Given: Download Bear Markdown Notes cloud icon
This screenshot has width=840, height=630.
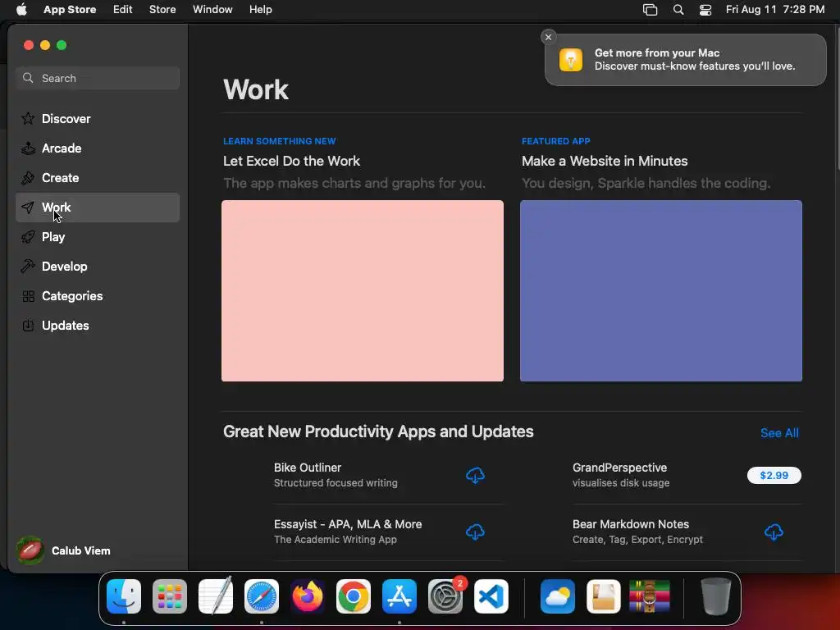Looking at the screenshot, I should coord(774,532).
